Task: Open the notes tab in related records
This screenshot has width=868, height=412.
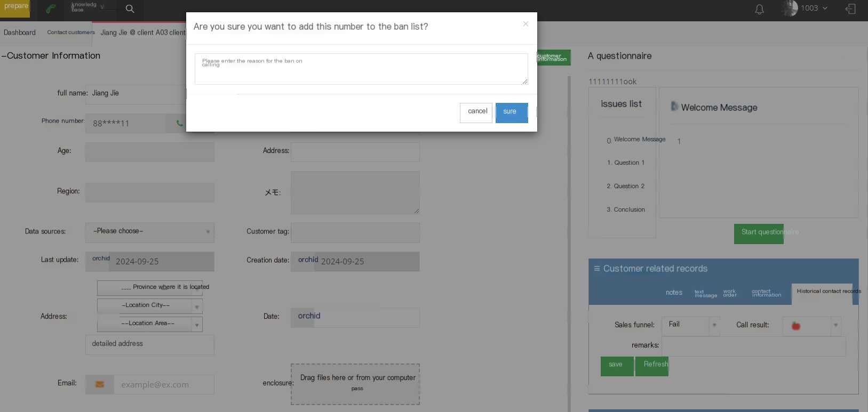Action: coord(674,293)
